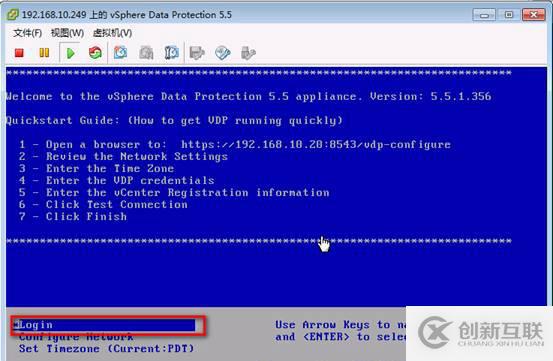Click the Reset VM circular arrow icon
Viewport: 553px width, 361px height.
point(95,53)
